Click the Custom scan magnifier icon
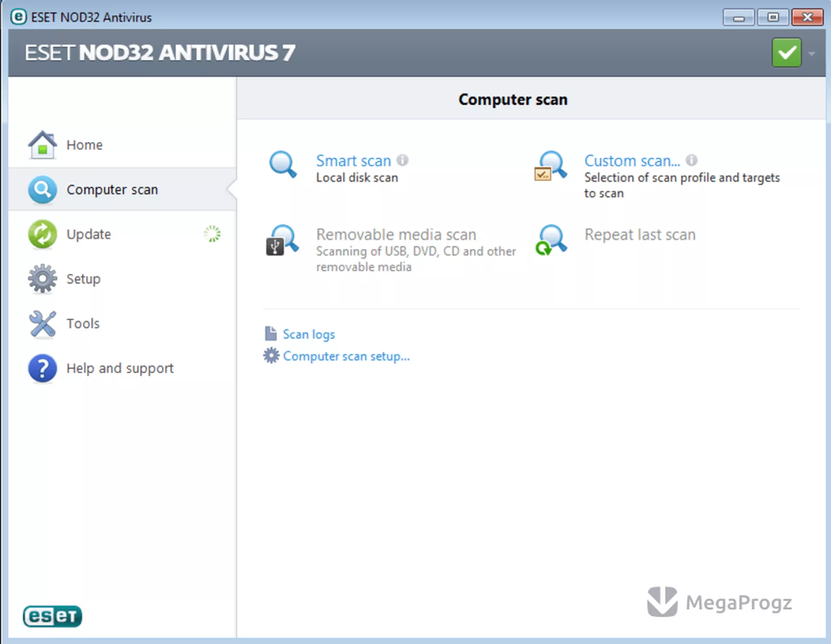This screenshot has width=831, height=644. [x=551, y=166]
